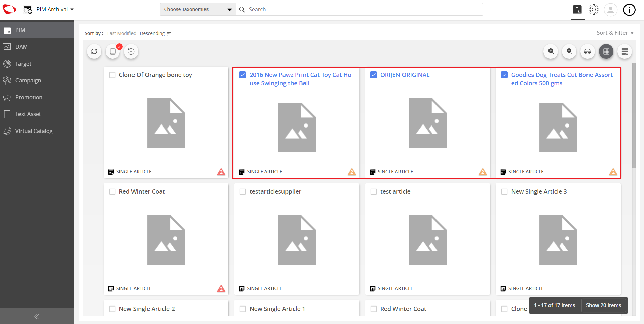644x324 pixels.
Task: Uncheck the ORIJEN ORIGINAL checkbox
Action: click(373, 75)
